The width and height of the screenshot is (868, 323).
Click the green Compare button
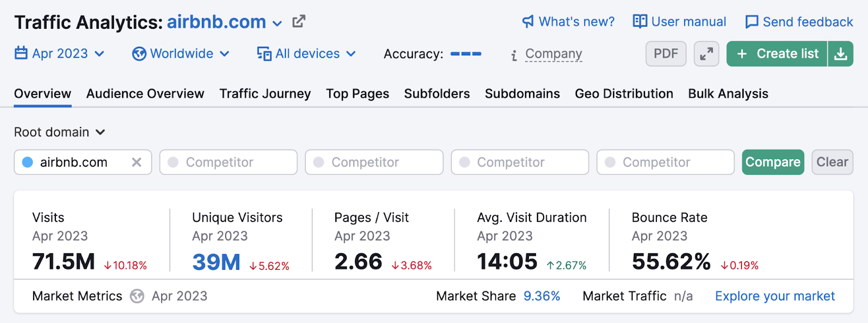pyautogui.click(x=773, y=162)
